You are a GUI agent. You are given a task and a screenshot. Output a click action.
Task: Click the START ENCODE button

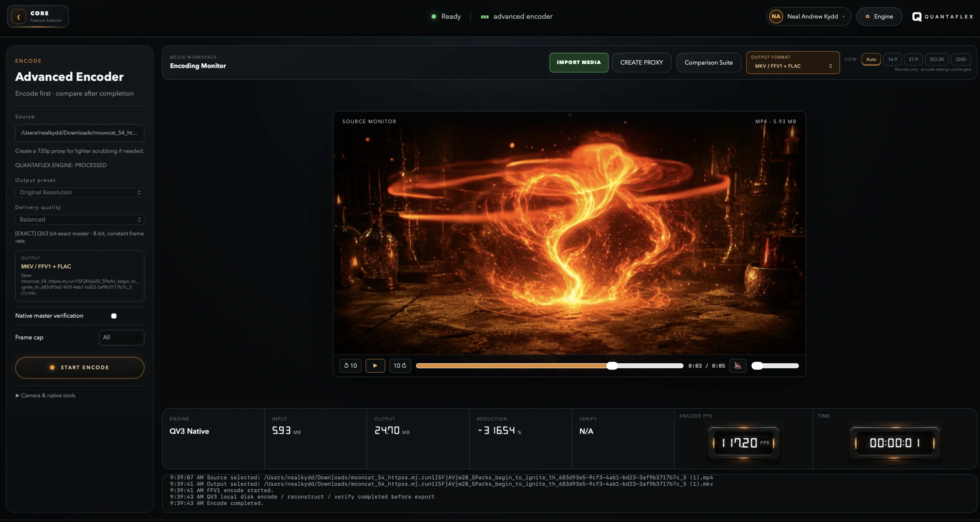pyautogui.click(x=80, y=367)
